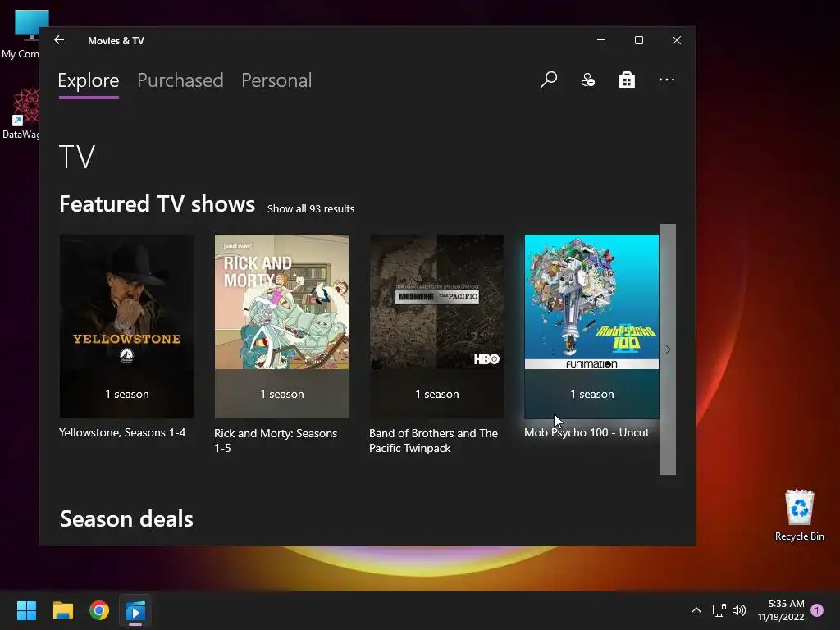Screen dimensions: 840x630
Task: Click Show all 93 results link
Action: click(311, 209)
